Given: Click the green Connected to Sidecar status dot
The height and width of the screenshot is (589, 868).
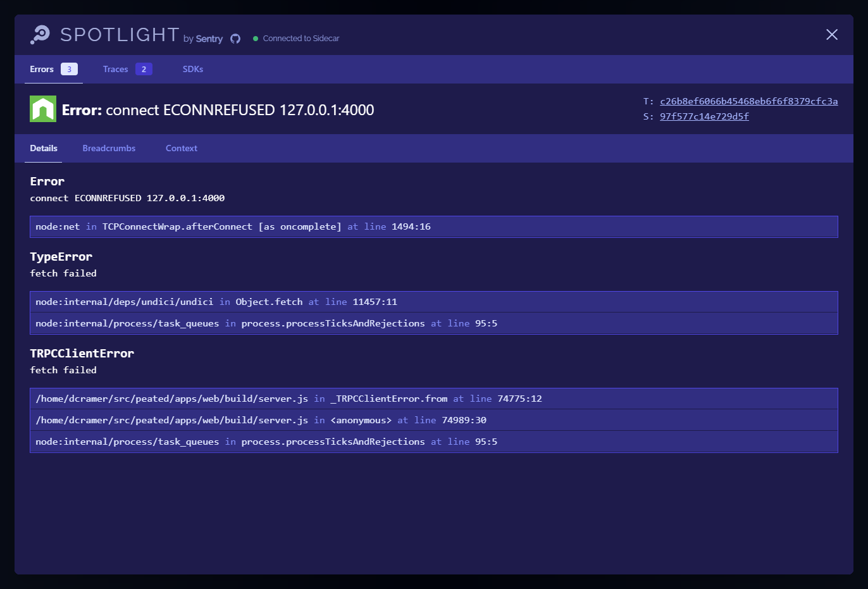Looking at the screenshot, I should tap(256, 39).
